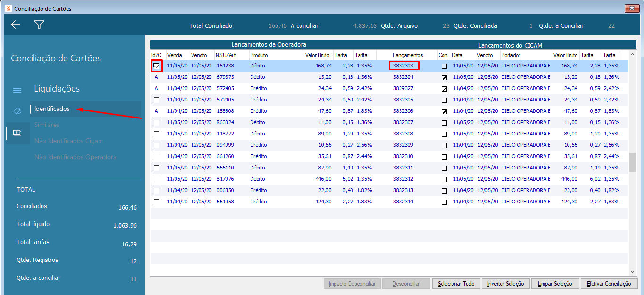Select the money bill icon in sidebar
Screen dimensions: 644x295
[x=17, y=133]
